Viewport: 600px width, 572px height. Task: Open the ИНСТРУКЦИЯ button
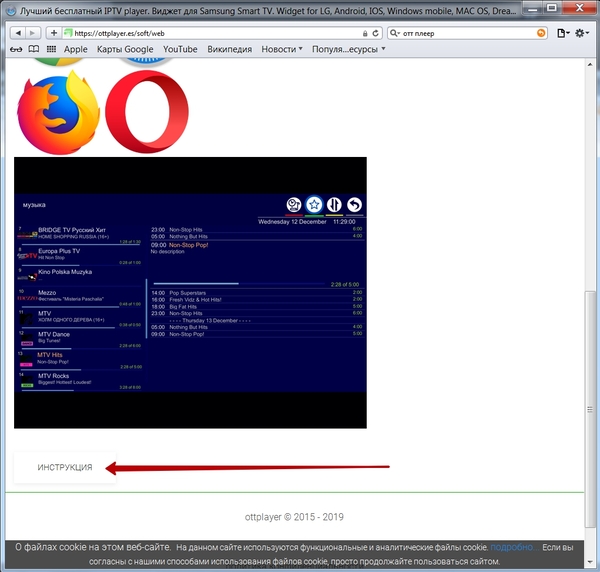click(x=65, y=468)
